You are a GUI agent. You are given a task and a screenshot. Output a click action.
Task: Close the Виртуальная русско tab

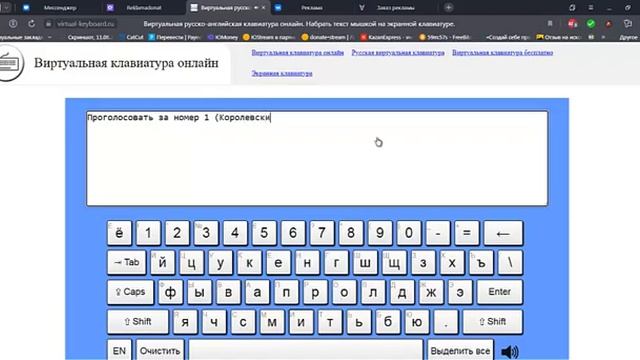click(264, 7)
